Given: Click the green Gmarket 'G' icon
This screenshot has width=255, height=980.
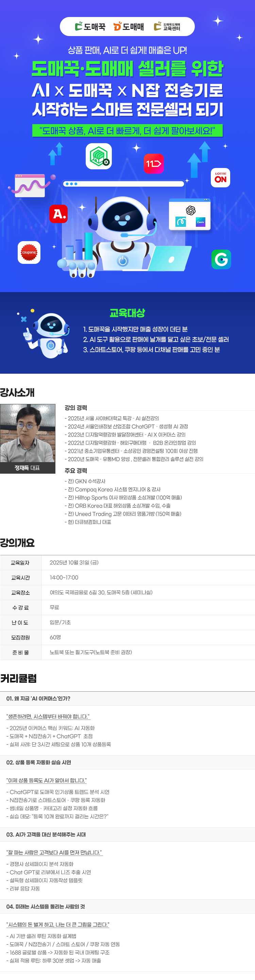Looking at the screenshot, I should [221, 259].
